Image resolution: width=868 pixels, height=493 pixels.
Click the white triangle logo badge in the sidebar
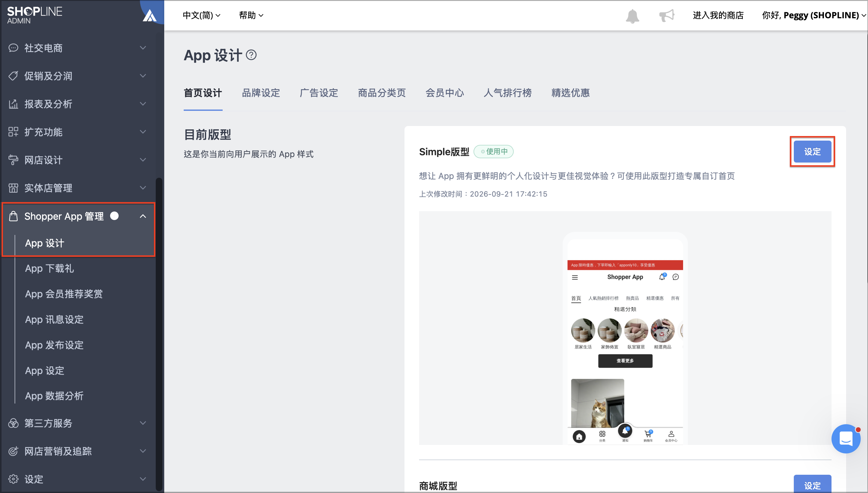click(x=149, y=16)
